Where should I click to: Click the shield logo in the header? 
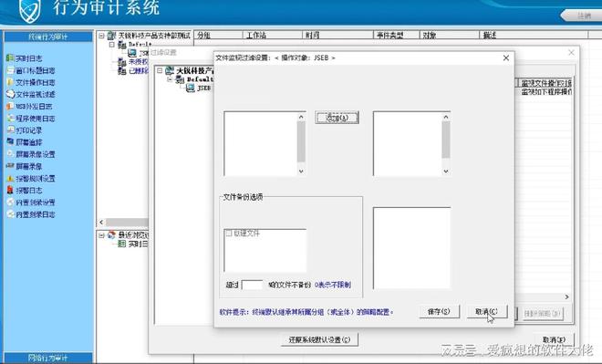[x=29, y=10]
